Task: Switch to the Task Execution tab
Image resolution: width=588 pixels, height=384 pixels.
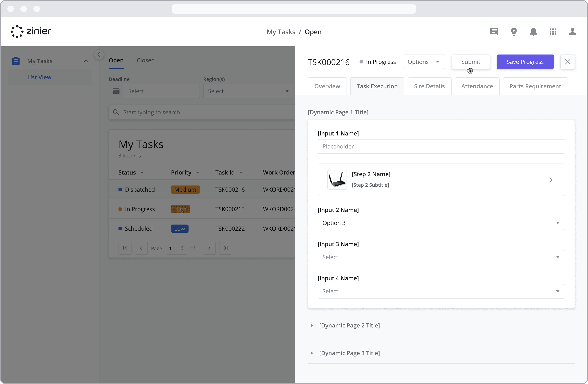Action: [377, 86]
